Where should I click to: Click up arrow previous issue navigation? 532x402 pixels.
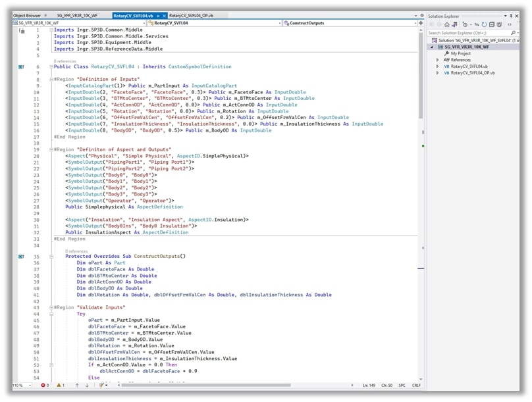[77, 386]
